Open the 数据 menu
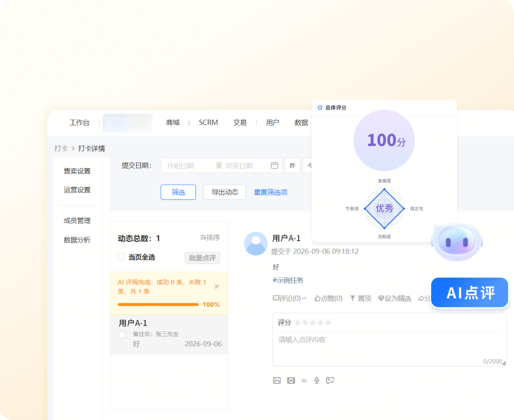The image size is (514, 420). [301, 123]
